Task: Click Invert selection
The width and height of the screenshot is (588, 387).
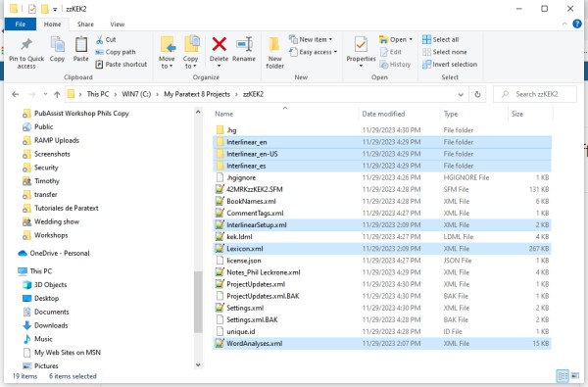Action: (450, 64)
